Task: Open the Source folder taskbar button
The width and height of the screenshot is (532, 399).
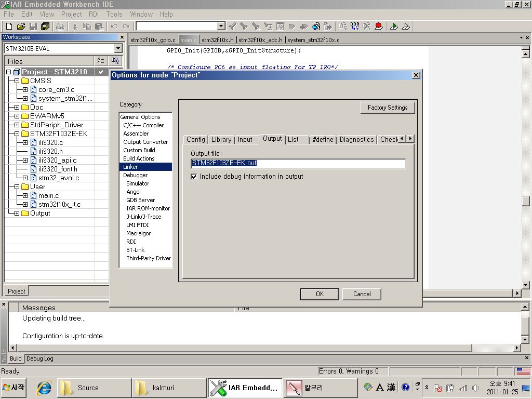Action: coord(94,388)
